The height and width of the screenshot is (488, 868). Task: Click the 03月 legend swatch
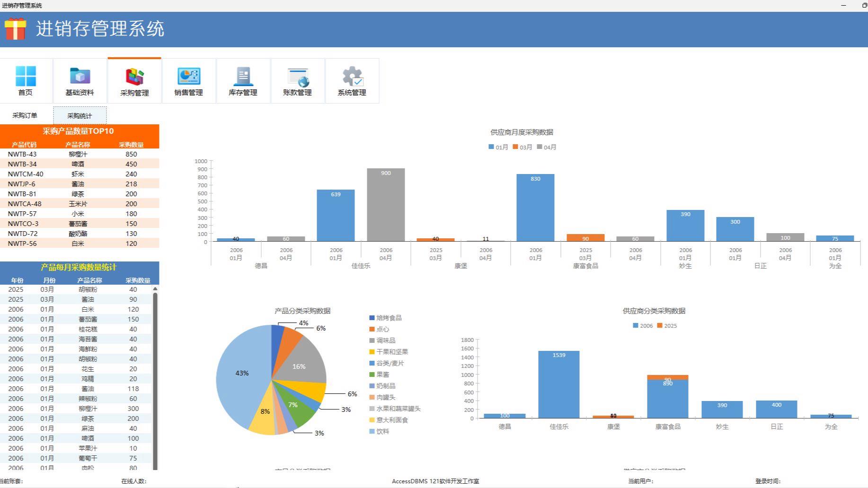[x=515, y=147]
